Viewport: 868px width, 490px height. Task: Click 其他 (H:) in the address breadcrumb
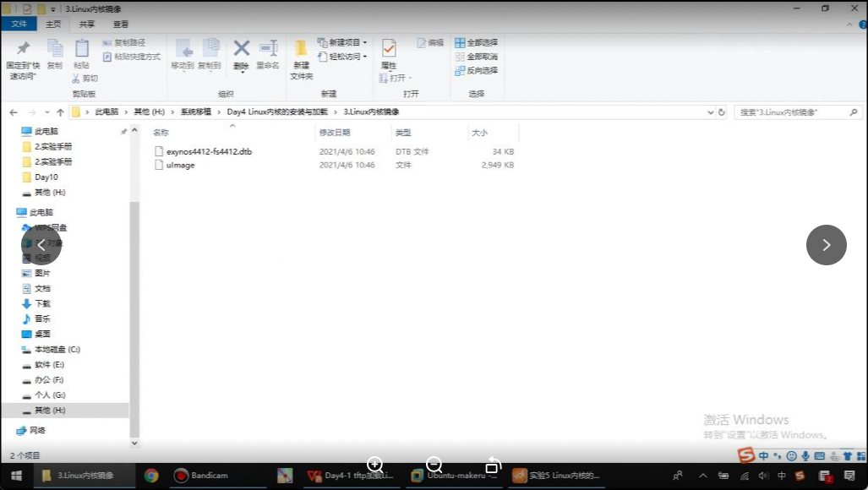149,112
